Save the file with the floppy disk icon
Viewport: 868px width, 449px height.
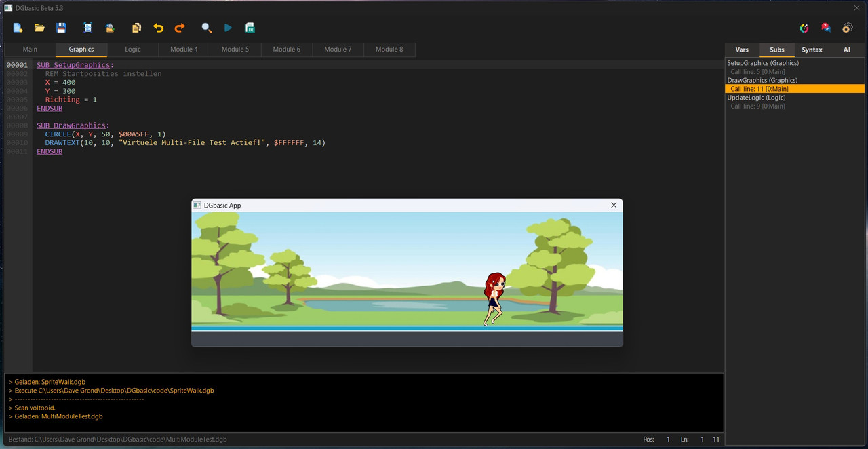click(61, 28)
